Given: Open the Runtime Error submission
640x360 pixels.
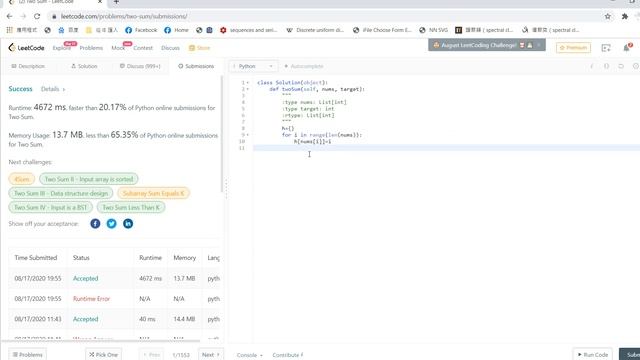Looking at the screenshot, I should pyautogui.click(x=91, y=299).
